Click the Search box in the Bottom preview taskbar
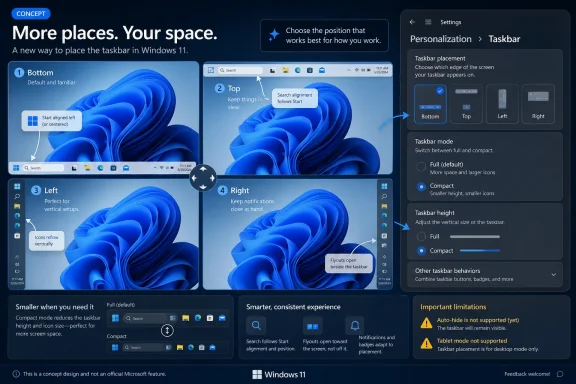576x384 pixels. (x=43, y=168)
